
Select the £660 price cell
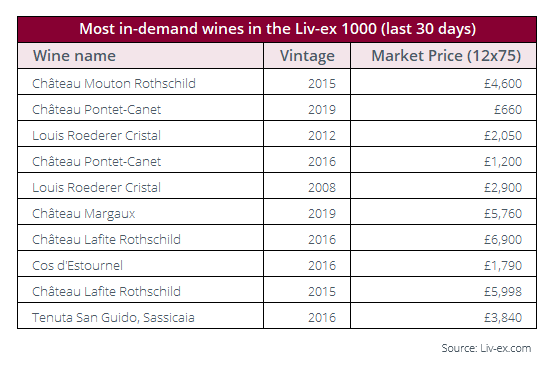click(443, 109)
